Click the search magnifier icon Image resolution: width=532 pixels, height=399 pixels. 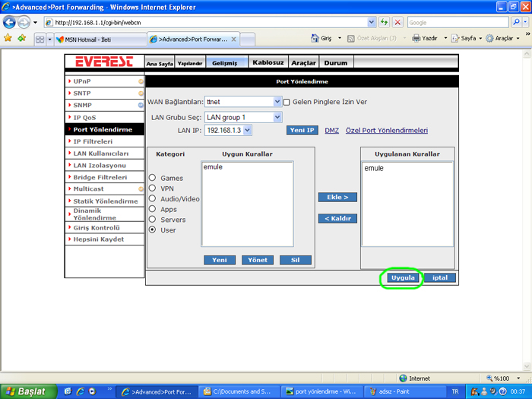[516, 22]
